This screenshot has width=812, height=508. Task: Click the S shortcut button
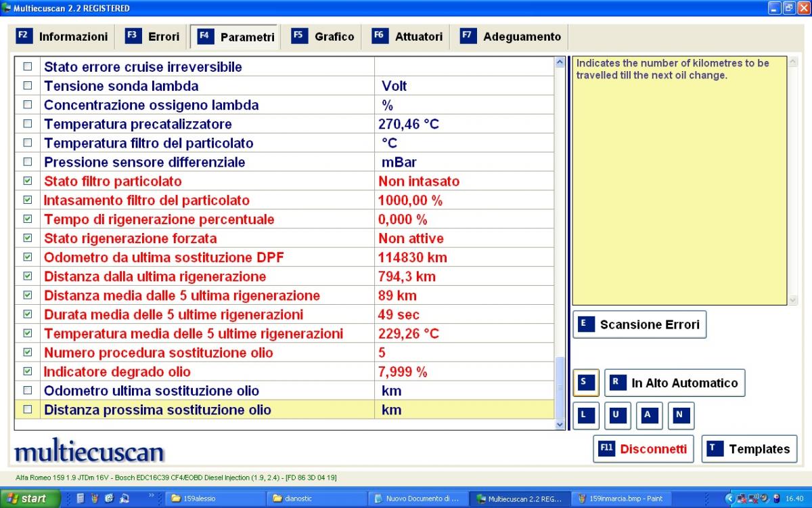(x=586, y=383)
